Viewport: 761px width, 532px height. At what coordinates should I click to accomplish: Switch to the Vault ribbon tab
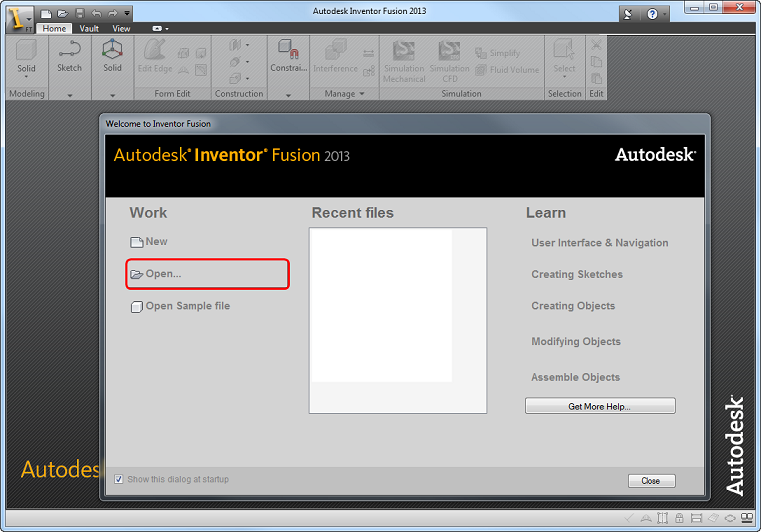point(89,29)
